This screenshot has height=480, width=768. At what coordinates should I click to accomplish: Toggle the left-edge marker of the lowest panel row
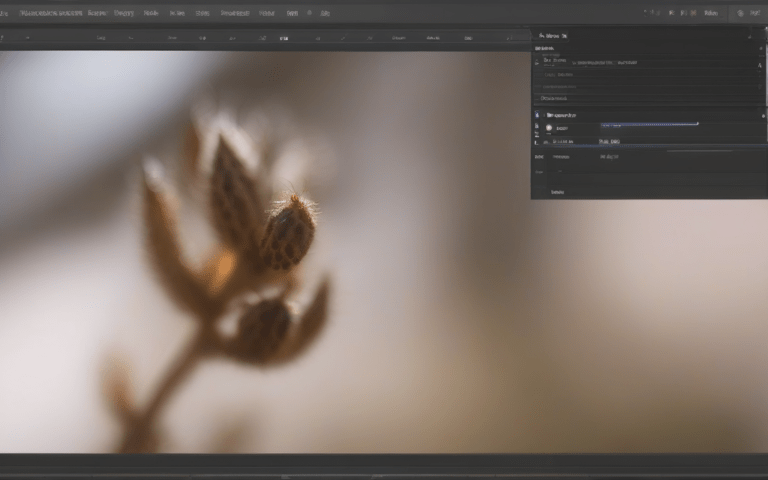click(x=536, y=142)
